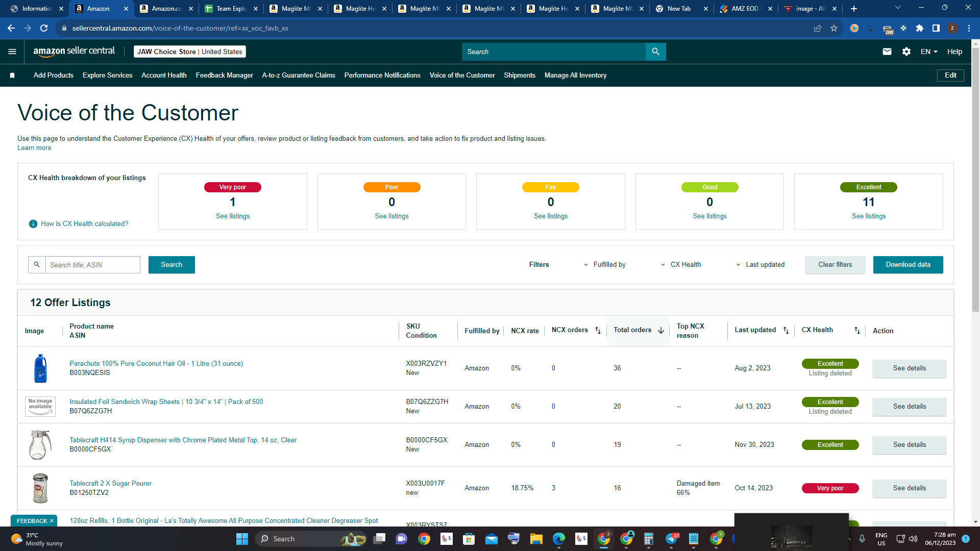Image resolution: width=980 pixels, height=551 pixels.
Task: Open the Seller Central hamburger menu
Action: [12, 52]
